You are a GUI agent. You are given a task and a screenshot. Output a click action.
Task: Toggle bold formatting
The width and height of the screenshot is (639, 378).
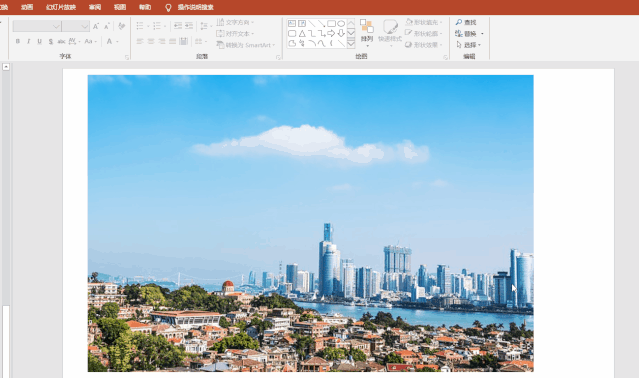pyautogui.click(x=18, y=41)
